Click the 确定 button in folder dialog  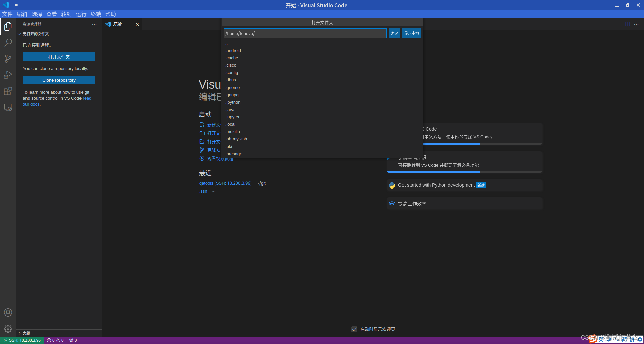394,33
